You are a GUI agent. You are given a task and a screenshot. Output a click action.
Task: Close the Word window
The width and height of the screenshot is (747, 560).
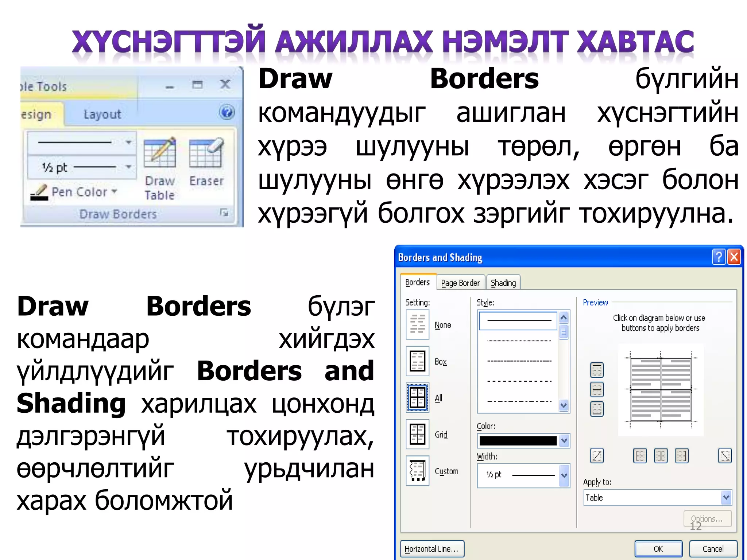[225, 85]
